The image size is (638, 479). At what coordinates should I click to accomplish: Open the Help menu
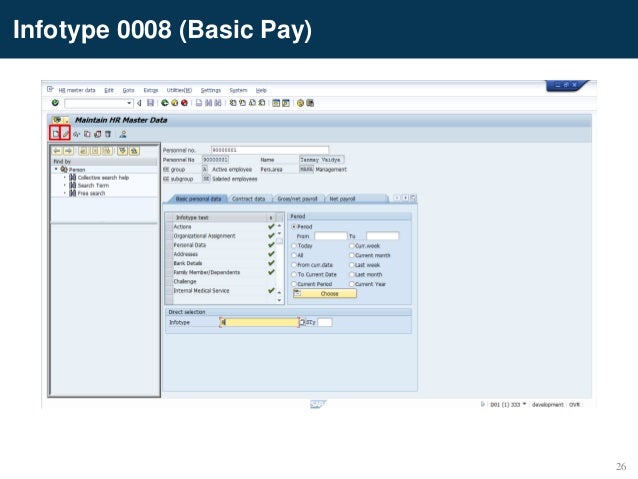261,90
